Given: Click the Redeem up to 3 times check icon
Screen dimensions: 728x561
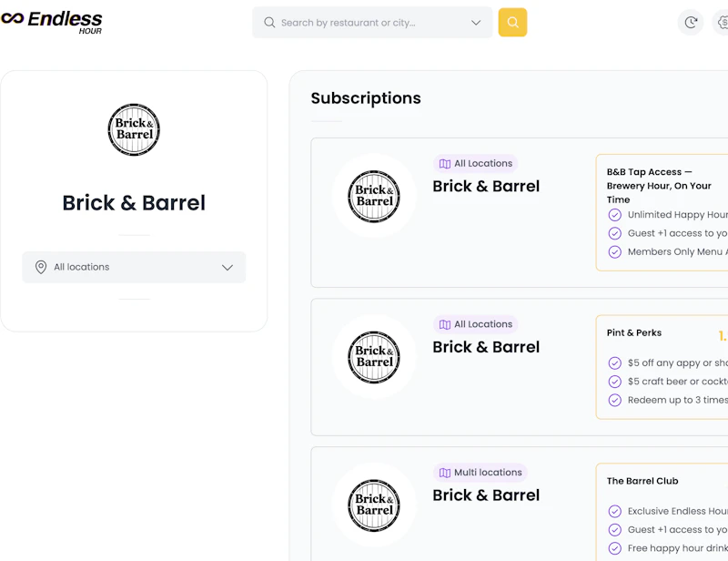Looking at the screenshot, I should pos(615,400).
